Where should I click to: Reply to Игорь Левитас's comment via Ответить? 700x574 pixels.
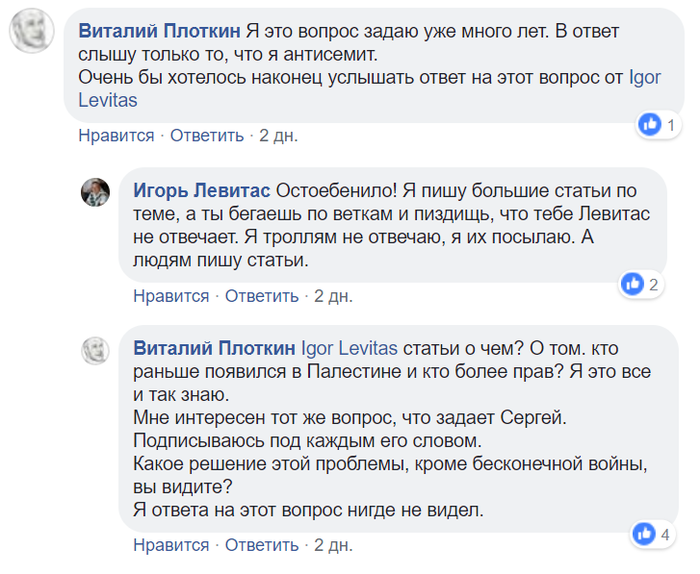point(262,296)
